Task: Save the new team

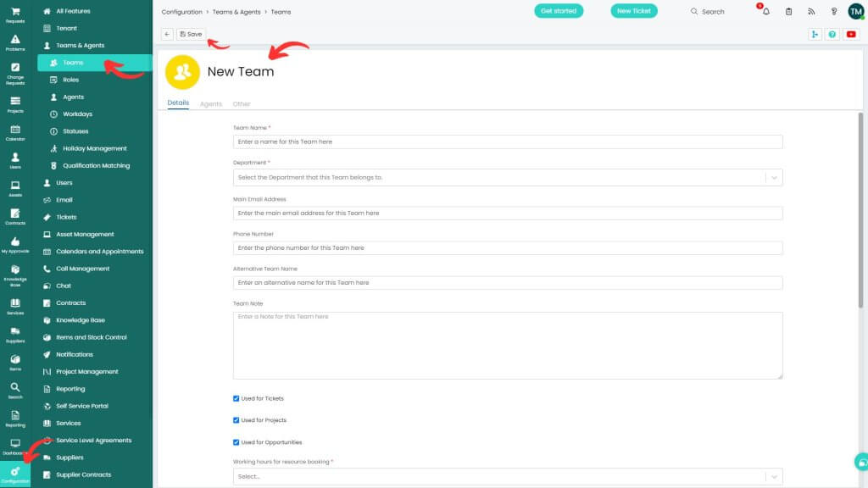Action: pos(190,34)
